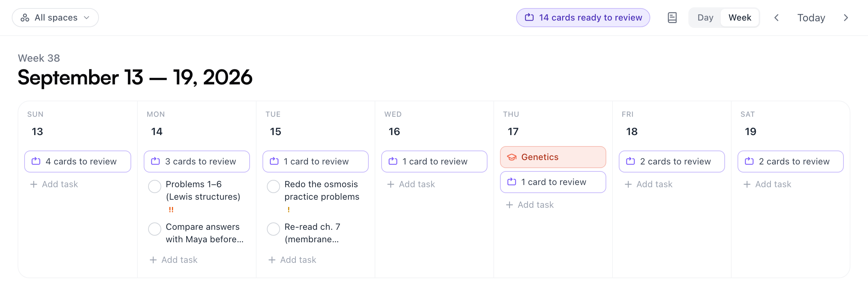Open Sunday's 4 cards to review
868x301 pixels.
click(x=78, y=162)
